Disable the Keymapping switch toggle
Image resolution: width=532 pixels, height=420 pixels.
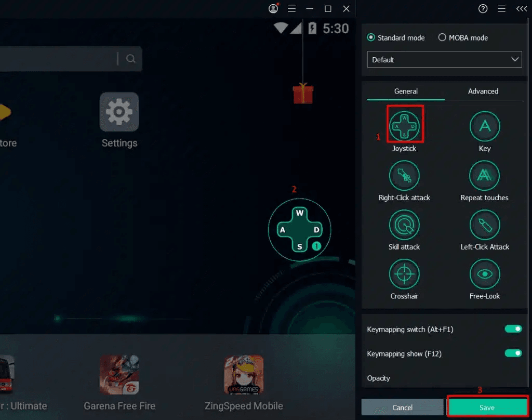point(513,329)
